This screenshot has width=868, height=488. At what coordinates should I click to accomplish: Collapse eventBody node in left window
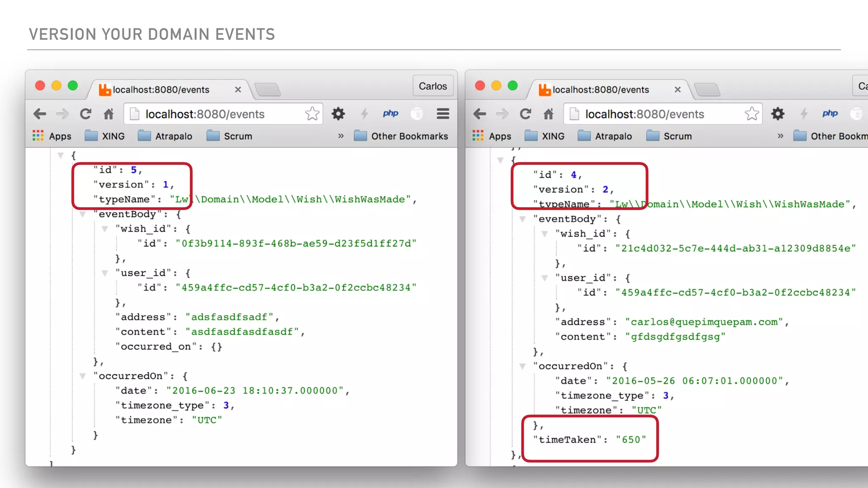click(x=83, y=214)
